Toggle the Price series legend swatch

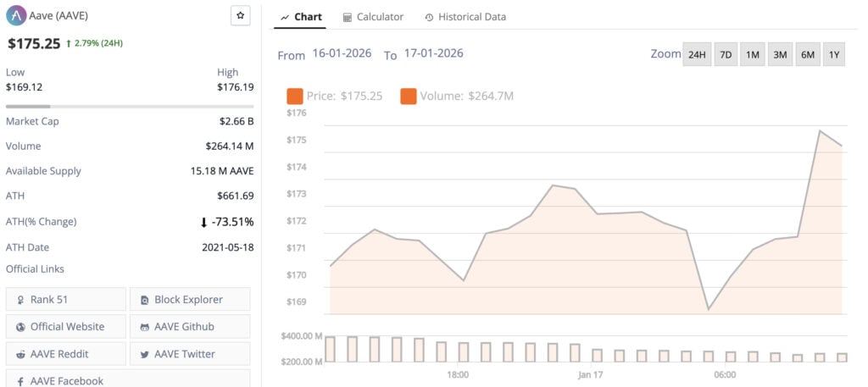295,96
